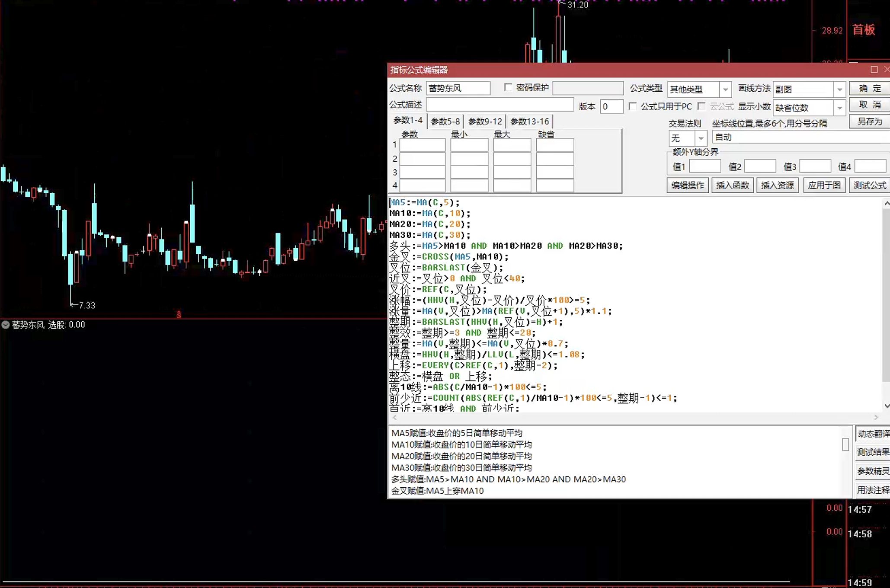Image resolution: width=890 pixels, height=588 pixels.
Task: Place cursor on code line MA5:=MA(C,5);
Action: coord(424,202)
